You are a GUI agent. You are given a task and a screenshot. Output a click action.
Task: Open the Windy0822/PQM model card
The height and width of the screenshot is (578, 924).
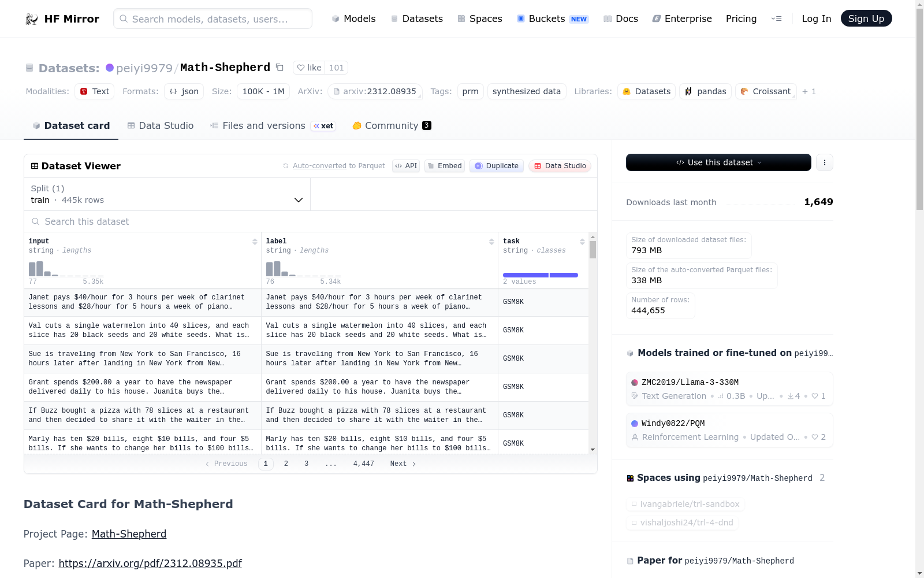[x=729, y=430]
